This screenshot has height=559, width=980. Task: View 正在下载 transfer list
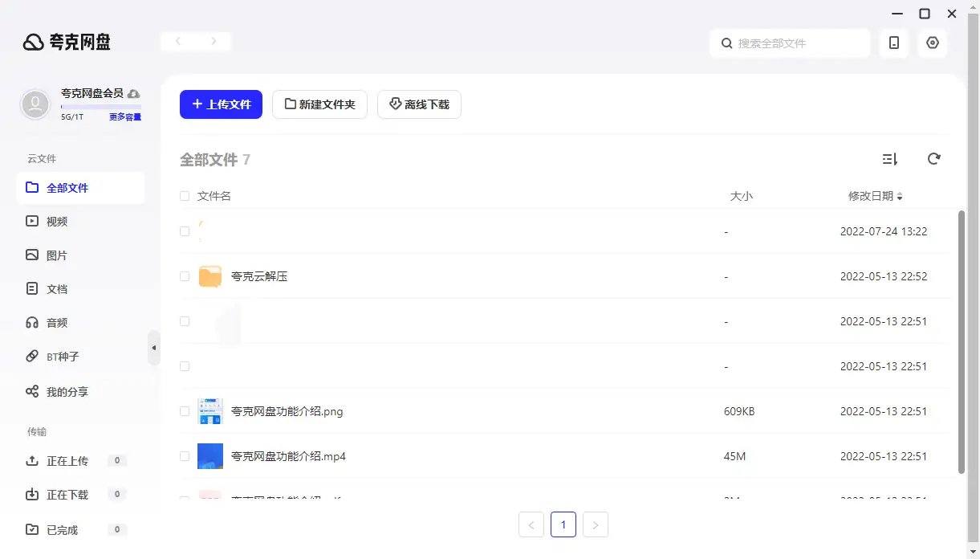(x=80, y=495)
